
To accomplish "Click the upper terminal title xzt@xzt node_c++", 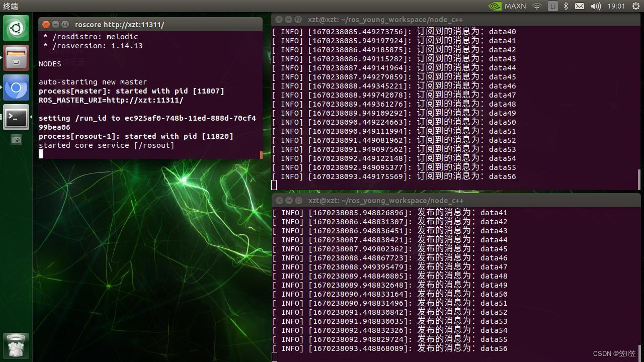I will click(x=386, y=20).
